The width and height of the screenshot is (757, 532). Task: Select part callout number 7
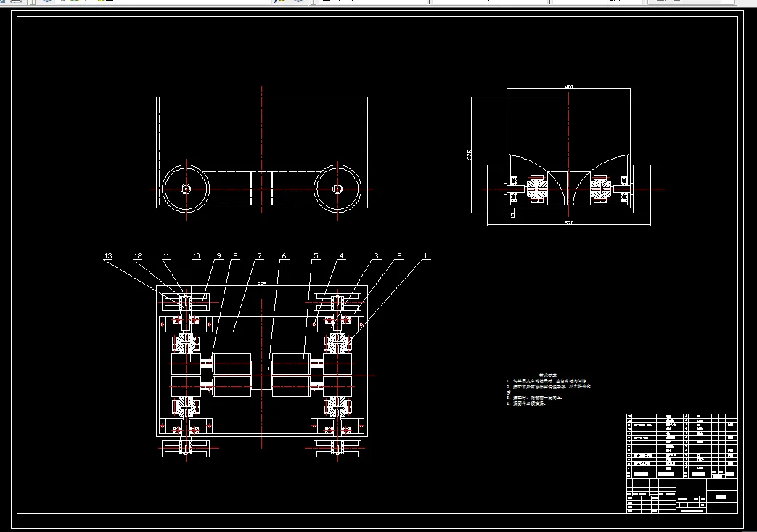[x=260, y=256]
